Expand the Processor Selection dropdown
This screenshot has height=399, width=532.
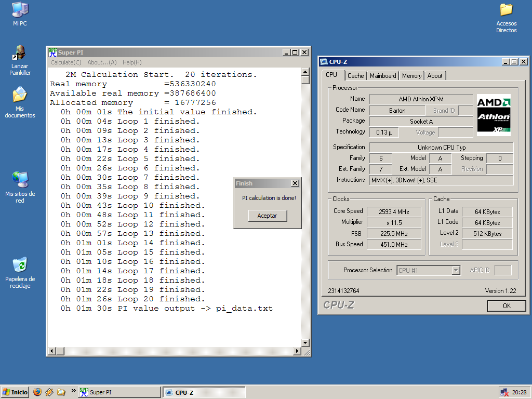tap(456, 270)
